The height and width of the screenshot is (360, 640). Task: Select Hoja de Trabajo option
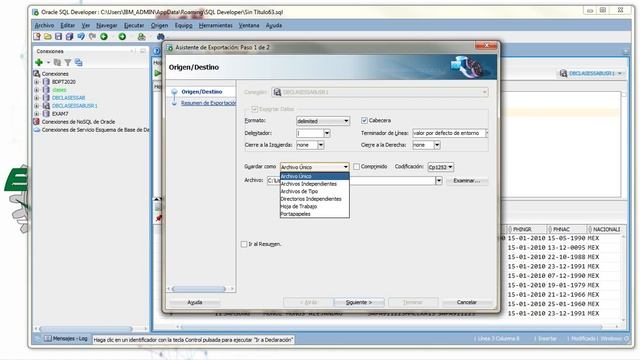pos(314,207)
